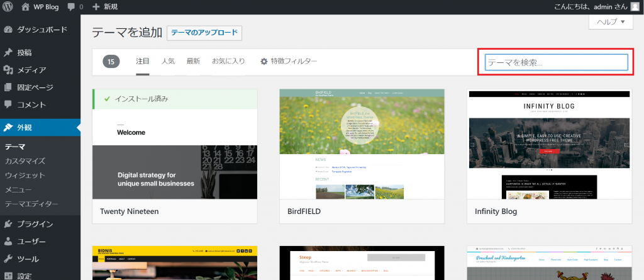
Task: Switch to the 人気 tab
Action: (168, 61)
